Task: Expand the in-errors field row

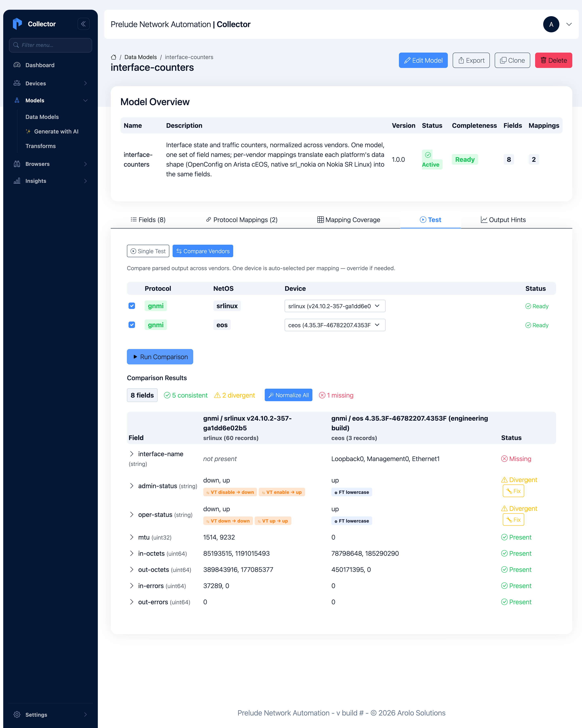Action: [132, 586]
